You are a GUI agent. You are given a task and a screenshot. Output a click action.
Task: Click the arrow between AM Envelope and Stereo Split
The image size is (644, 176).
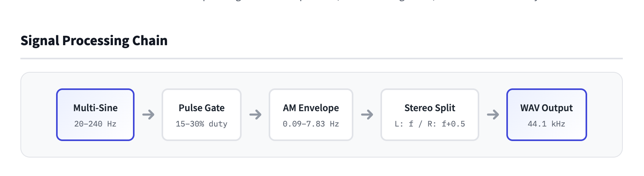(x=367, y=115)
